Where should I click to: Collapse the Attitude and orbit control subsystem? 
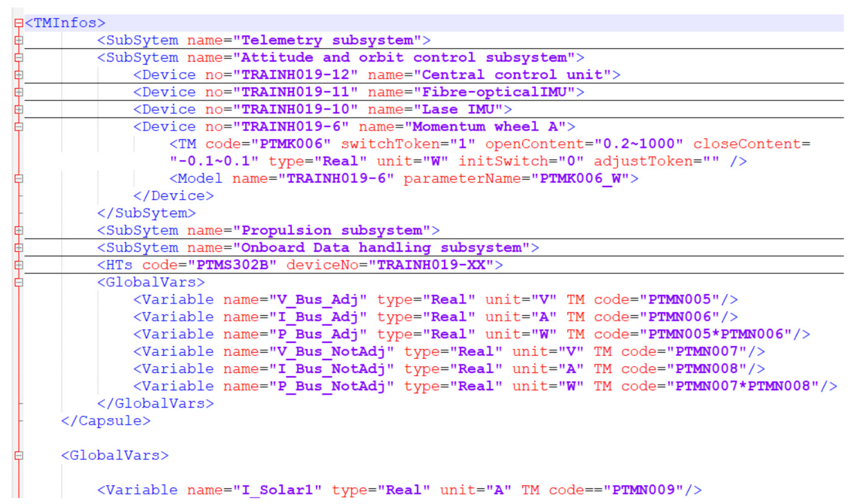(x=19, y=58)
